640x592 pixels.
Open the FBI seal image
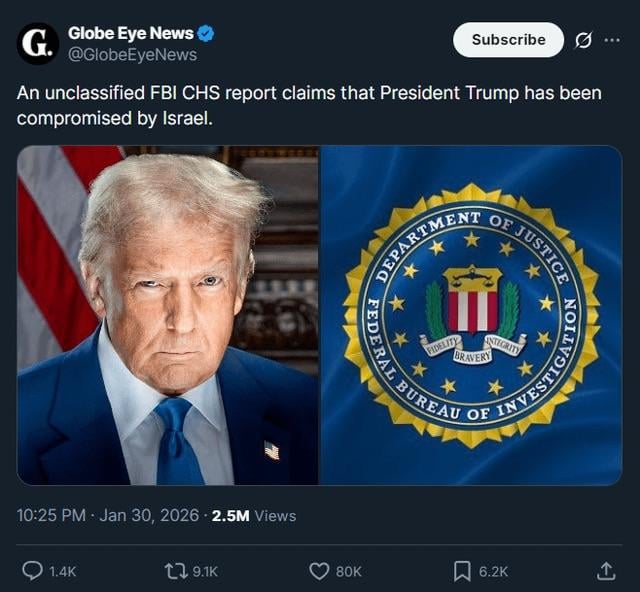[x=471, y=315]
